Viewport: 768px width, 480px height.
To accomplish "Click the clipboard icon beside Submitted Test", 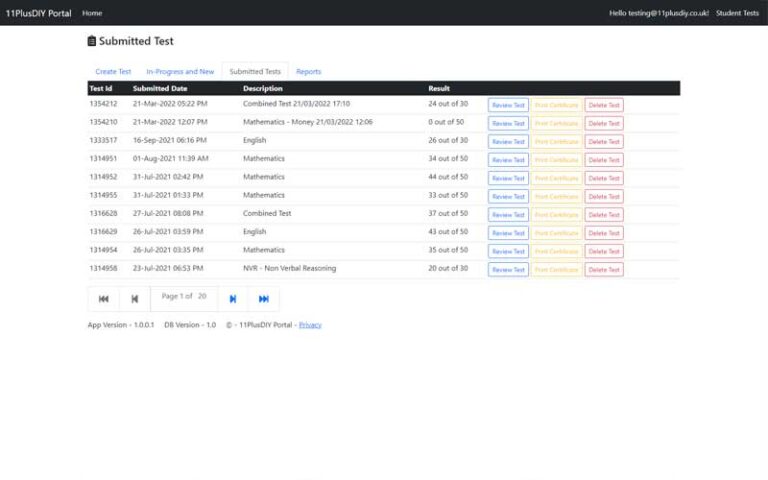I will pyautogui.click(x=92, y=41).
